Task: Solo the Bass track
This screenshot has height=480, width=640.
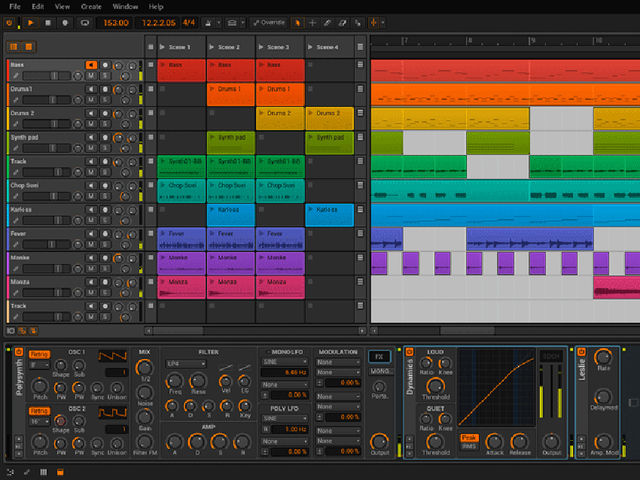Action: 105,76
